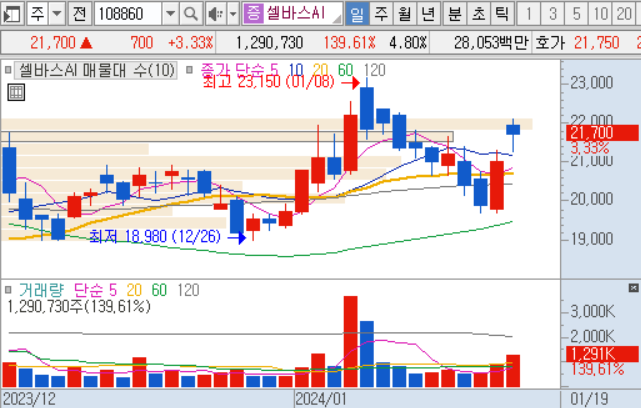641x408 pixels.
Task: Click the ask price 21,750
Action: 596,43
